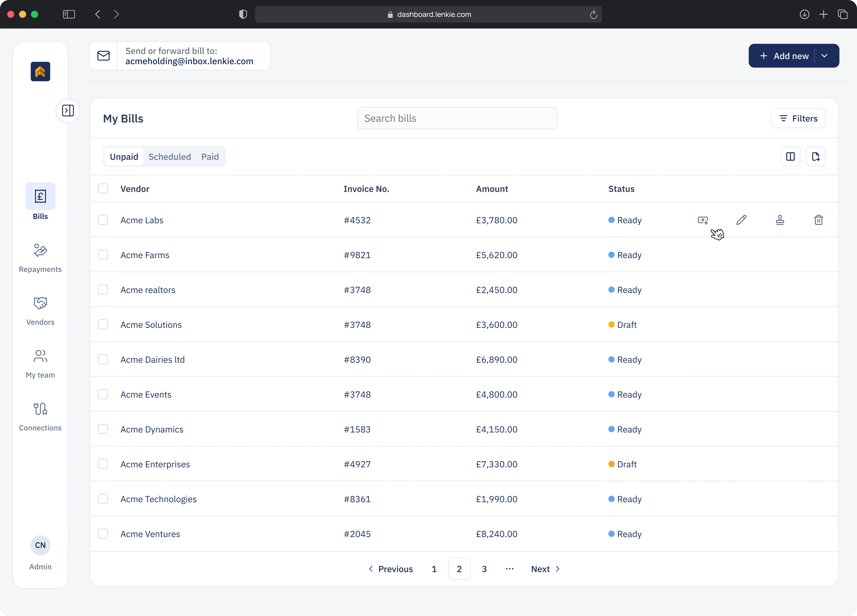Open browser downloads icon
Viewport: 857px width, 616px height.
[804, 14]
